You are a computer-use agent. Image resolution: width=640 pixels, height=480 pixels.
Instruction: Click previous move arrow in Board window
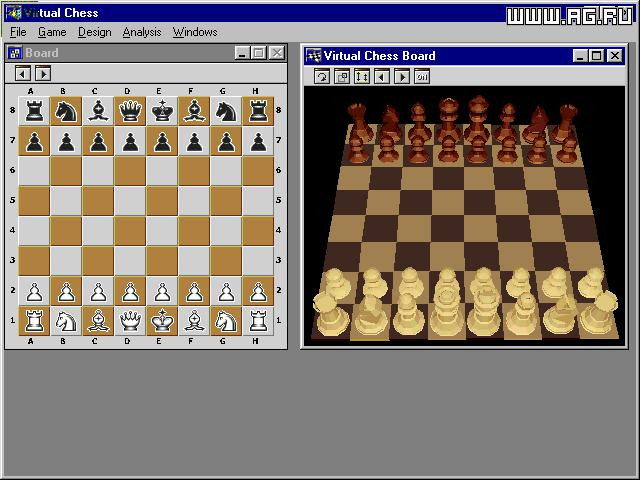tap(23, 73)
